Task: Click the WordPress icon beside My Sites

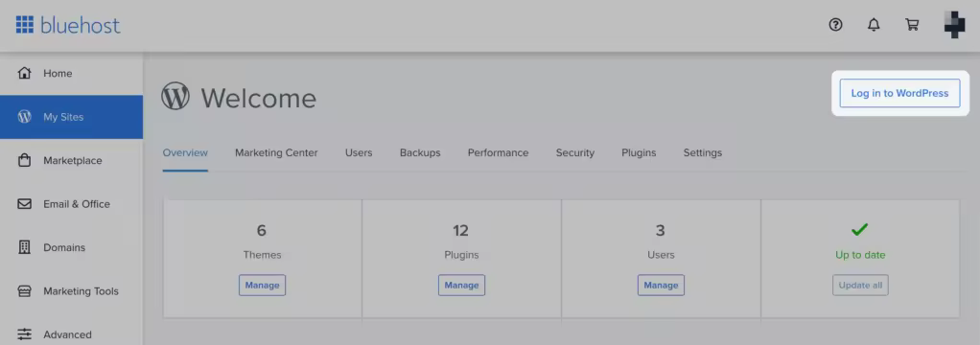Action: pos(24,117)
